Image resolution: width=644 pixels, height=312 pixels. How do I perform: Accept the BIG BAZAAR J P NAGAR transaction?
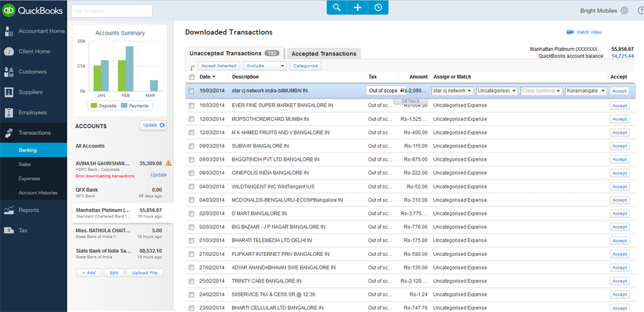620,227
